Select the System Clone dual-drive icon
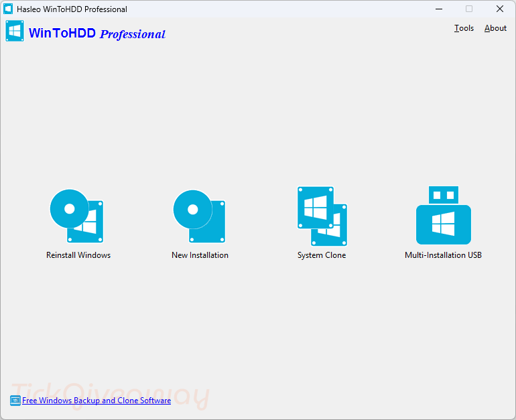Viewport: 516px width, 420px height. pos(322,216)
